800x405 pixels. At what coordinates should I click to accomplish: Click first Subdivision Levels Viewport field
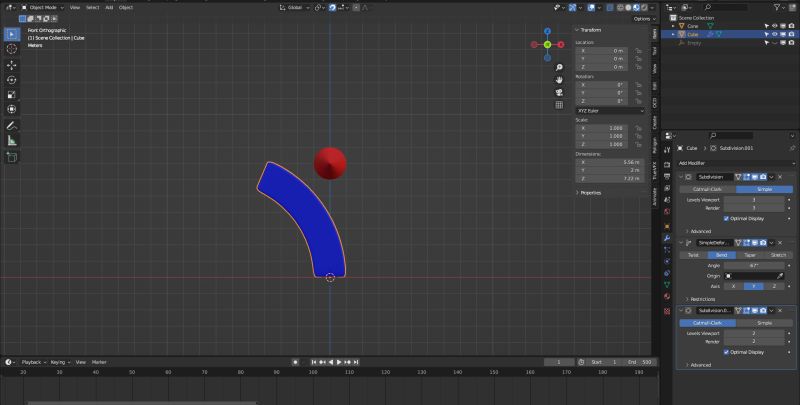[x=754, y=200]
